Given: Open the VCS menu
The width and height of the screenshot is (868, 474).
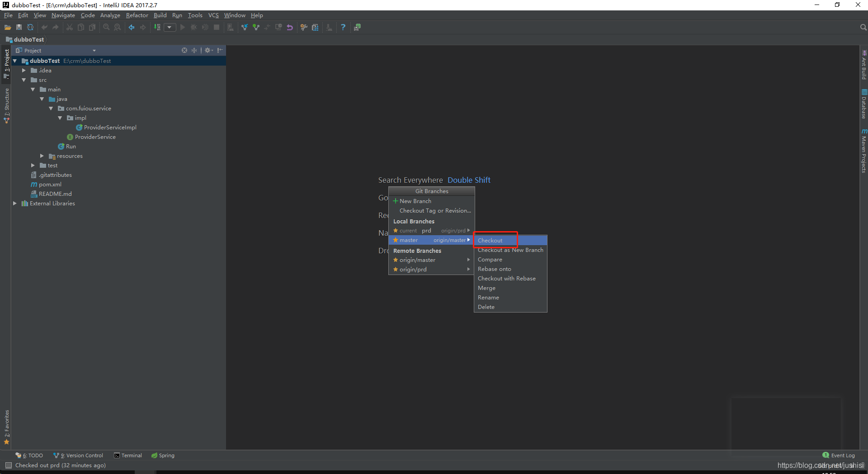Looking at the screenshot, I should pyautogui.click(x=213, y=15).
